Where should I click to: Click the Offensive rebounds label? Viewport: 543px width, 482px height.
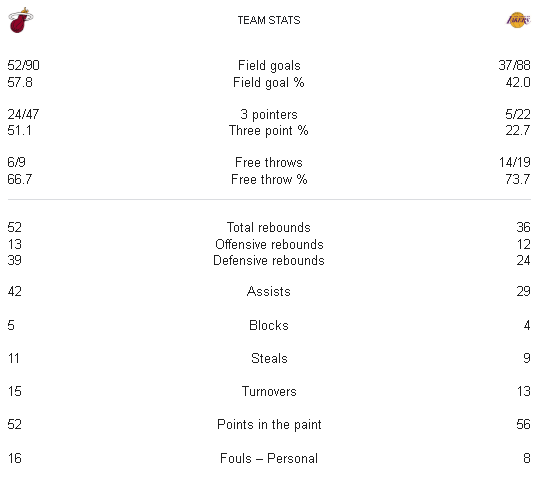[269, 244]
